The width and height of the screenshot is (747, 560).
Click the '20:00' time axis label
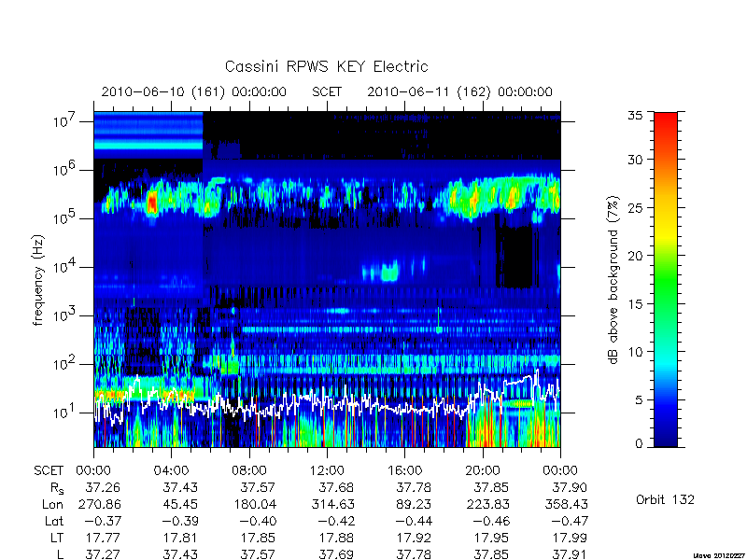coord(483,470)
